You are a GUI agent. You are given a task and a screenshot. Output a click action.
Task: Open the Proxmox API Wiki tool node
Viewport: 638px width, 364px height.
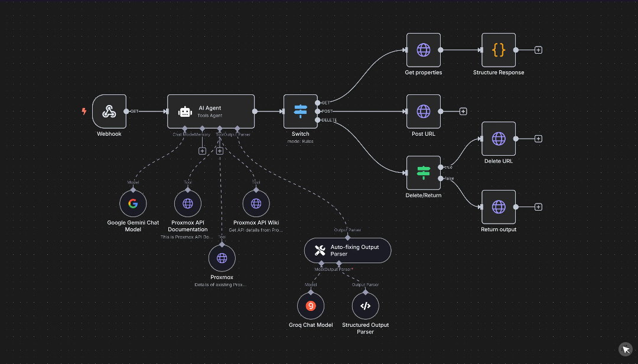pyautogui.click(x=256, y=204)
